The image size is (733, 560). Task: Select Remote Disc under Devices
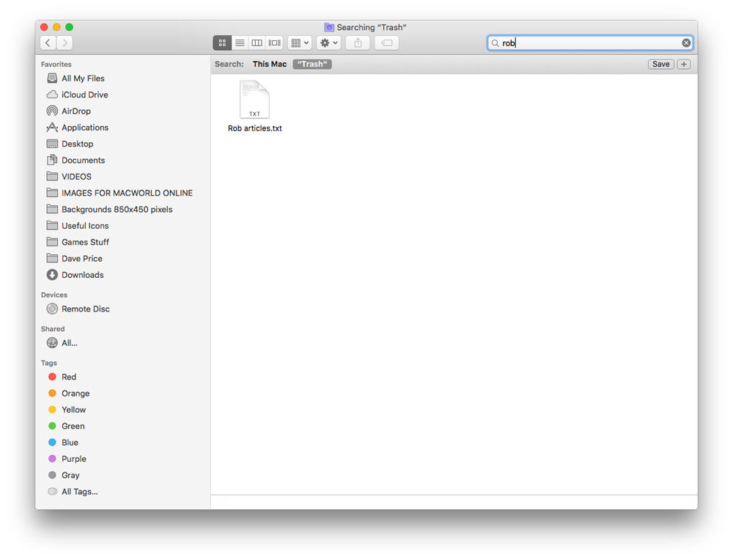(86, 309)
